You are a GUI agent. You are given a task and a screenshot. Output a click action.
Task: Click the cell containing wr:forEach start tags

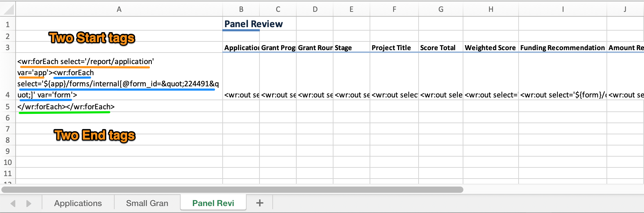pyautogui.click(x=119, y=78)
